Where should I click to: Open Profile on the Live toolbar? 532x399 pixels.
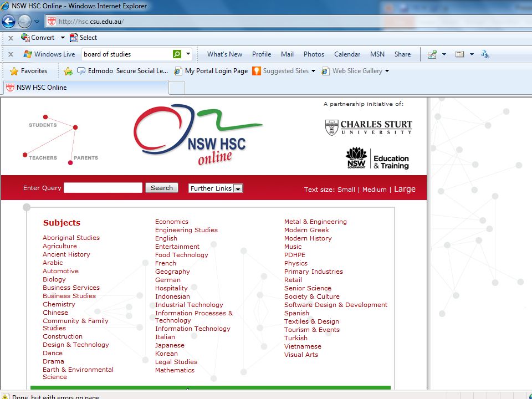[261, 54]
